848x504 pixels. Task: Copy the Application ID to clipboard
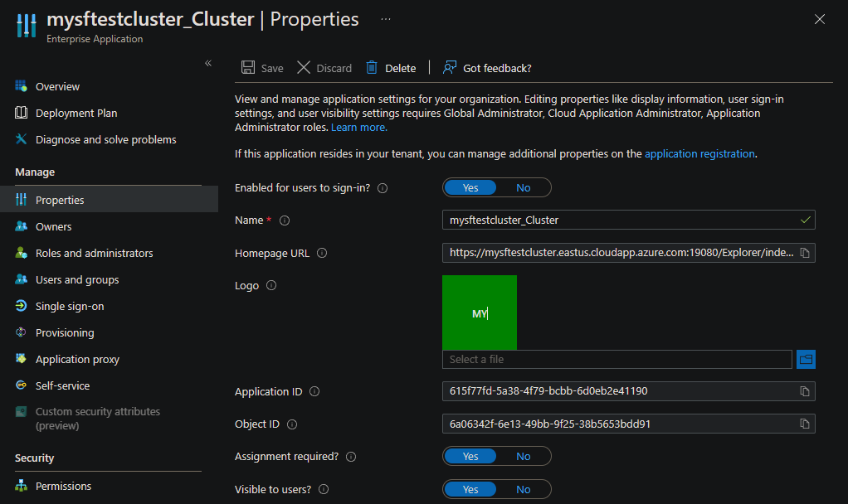[x=805, y=391]
